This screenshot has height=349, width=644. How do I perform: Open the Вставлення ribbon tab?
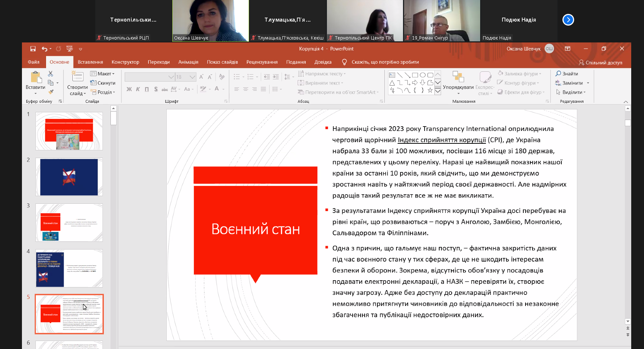tap(90, 62)
